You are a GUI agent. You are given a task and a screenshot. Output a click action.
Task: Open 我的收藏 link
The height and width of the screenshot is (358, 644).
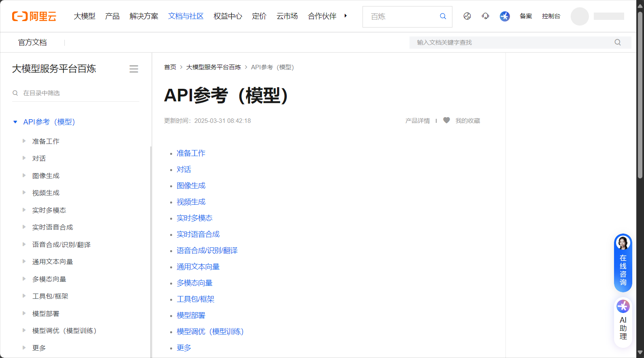(x=467, y=121)
